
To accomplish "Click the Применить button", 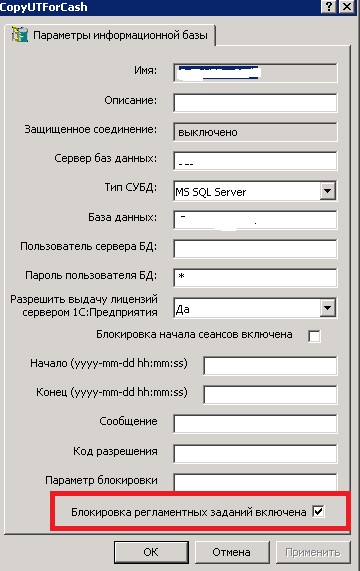I will pyautogui.click(x=313, y=552).
